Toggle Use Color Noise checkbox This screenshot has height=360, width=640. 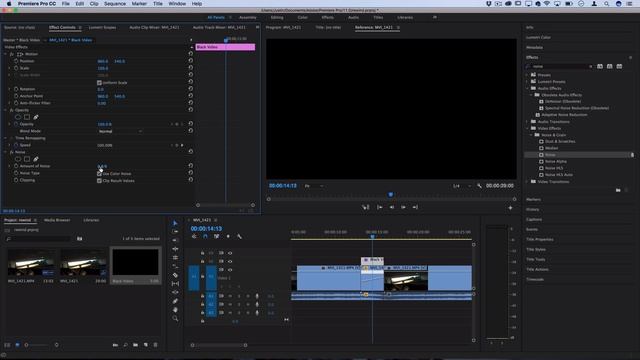coord(99,173)
